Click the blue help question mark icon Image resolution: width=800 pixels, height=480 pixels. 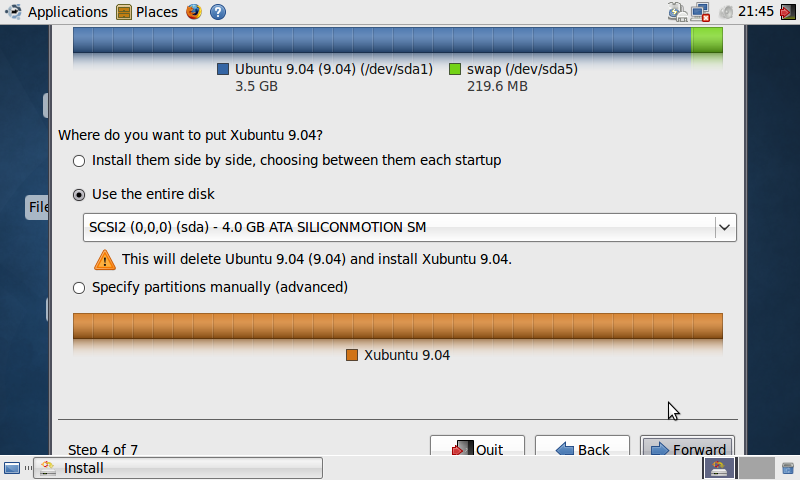pyautogui.click(x=218, y=12)
